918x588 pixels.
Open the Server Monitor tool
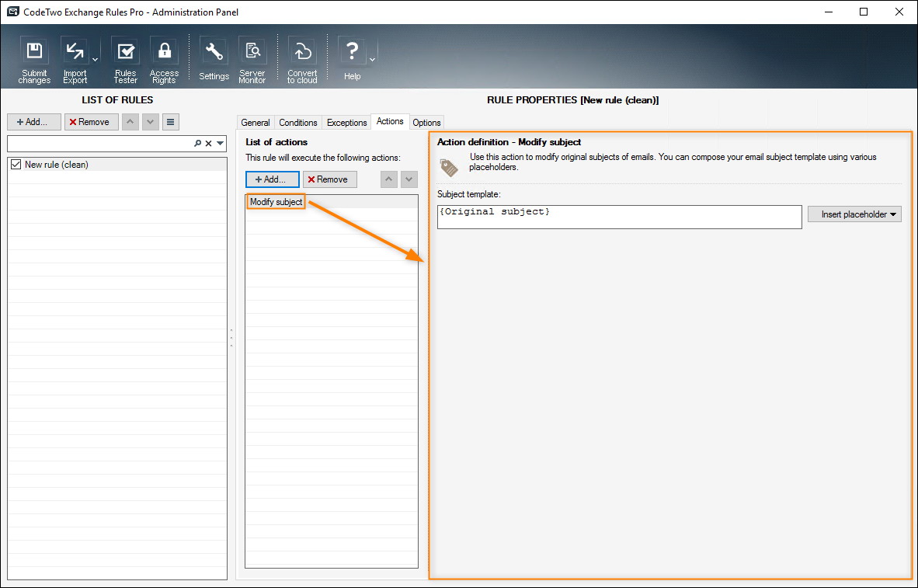[x=252, y=61]
